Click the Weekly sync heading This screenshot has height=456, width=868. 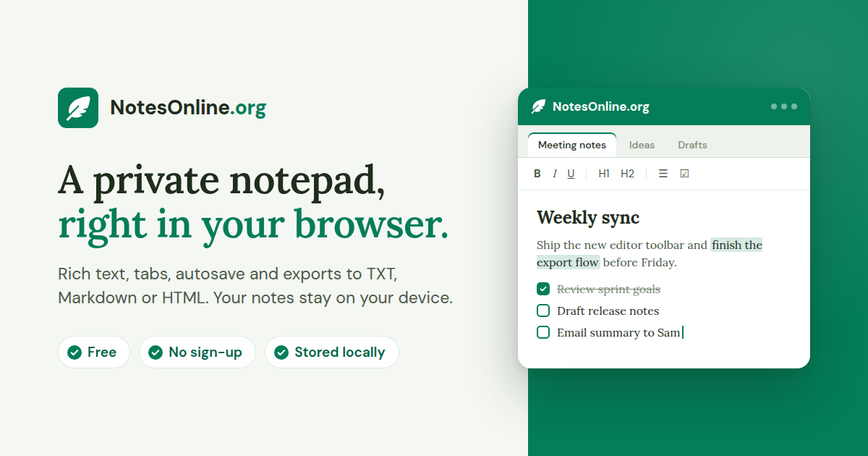588,218
